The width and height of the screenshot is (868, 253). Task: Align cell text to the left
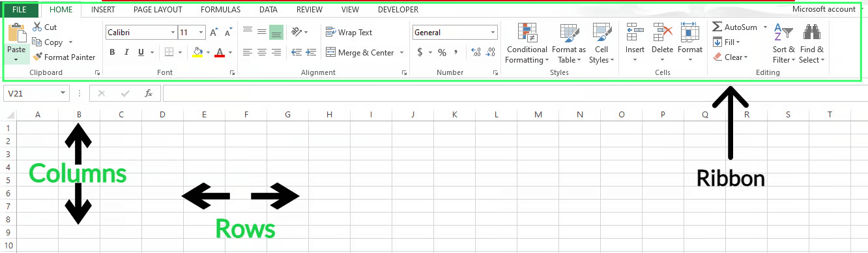[x=248, y=52]
